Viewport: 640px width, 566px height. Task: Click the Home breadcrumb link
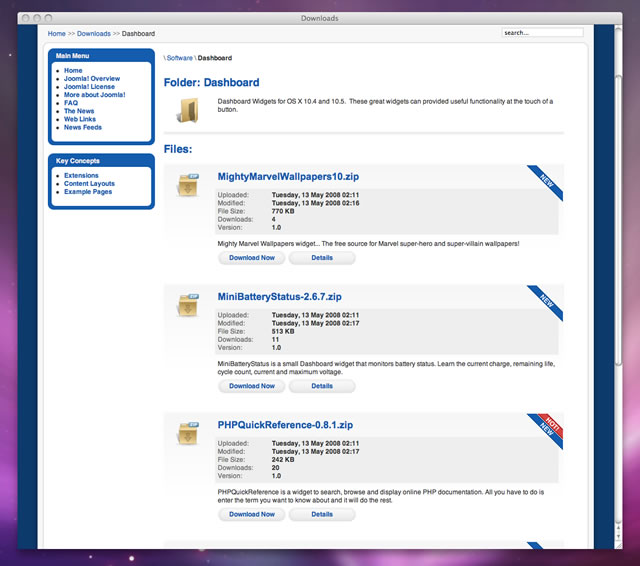(56, 34)
